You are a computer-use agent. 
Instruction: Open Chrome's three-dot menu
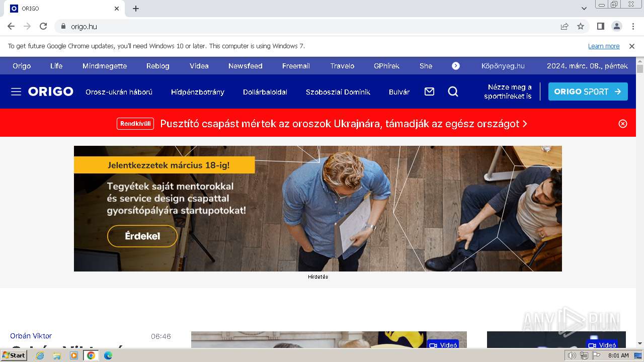coord(632,26)
